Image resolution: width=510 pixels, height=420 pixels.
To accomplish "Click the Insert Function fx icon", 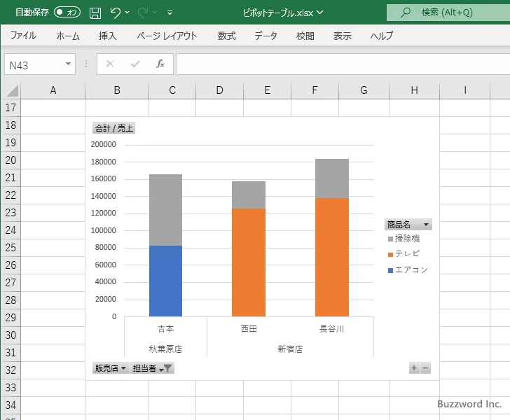I will tap(160, 64).
